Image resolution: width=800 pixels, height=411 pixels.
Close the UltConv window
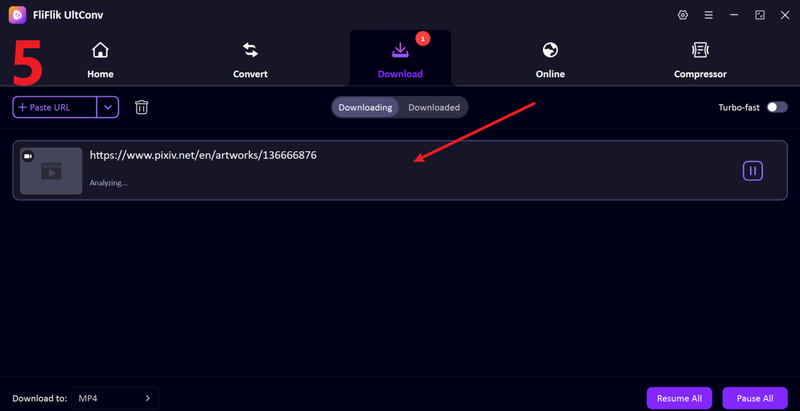click(x=785, y=15)
